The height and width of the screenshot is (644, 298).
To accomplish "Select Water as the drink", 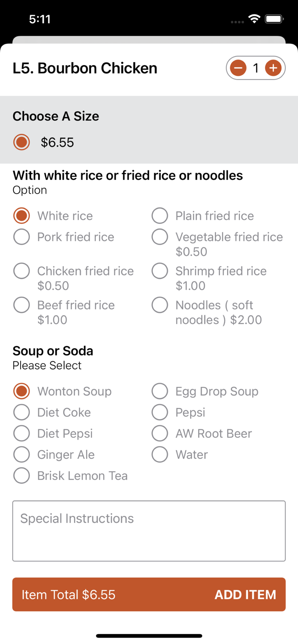I will click(x=160, y=454).
